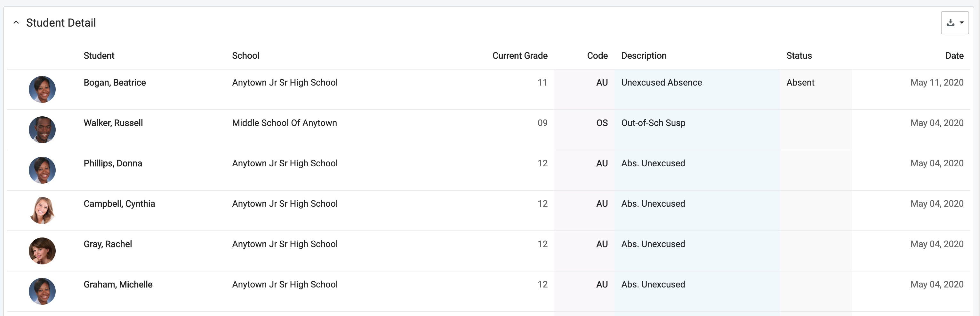
Task: Sort by Current Grade column header
Action: point(520,55)
